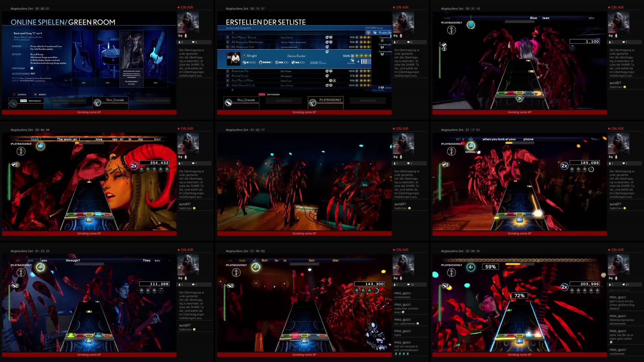The width and height of the screenshot is (644, 362).
Task: Collapse the 'A' section header in the song list
Action: click(x=233, y=33)
